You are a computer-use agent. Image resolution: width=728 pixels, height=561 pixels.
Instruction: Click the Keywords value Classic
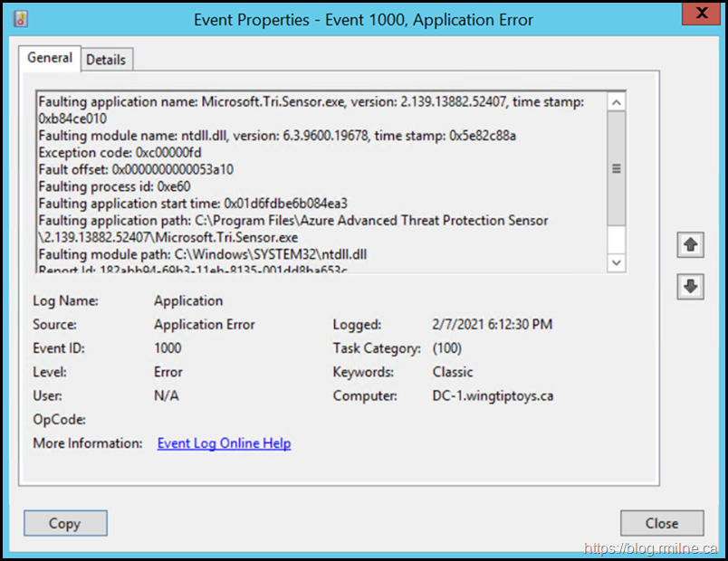(x=452, y=372)
